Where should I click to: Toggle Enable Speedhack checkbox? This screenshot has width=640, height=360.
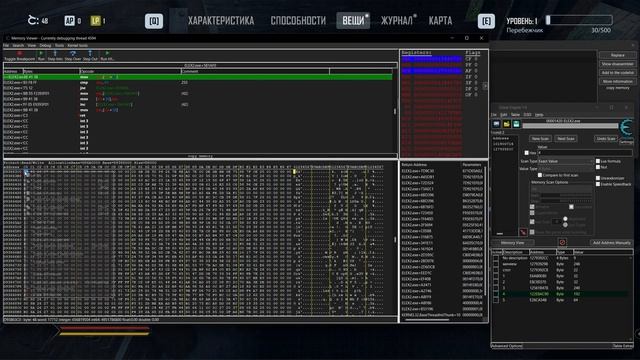click(x=598, y=184)
